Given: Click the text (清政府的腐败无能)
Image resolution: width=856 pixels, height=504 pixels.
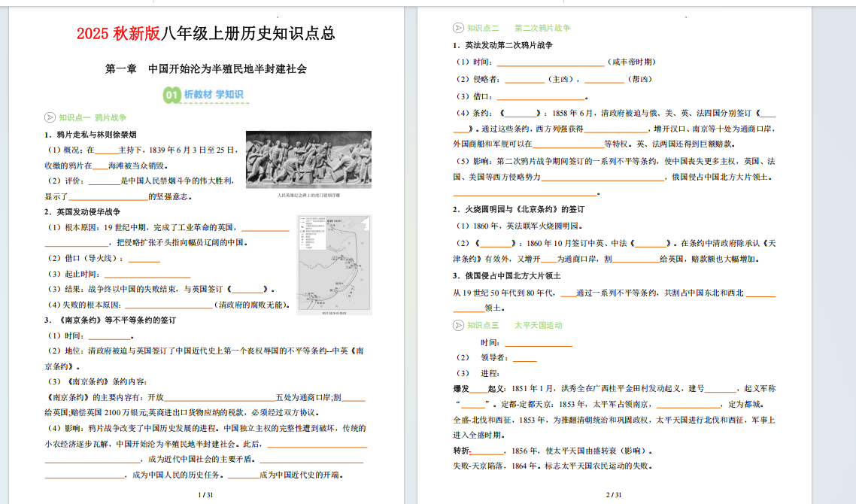Looking at the screenshot, I should coord(252,305).
